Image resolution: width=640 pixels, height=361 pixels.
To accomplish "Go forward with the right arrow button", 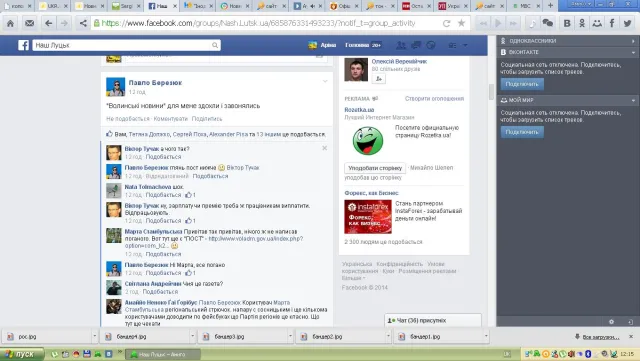I will 64,23.
